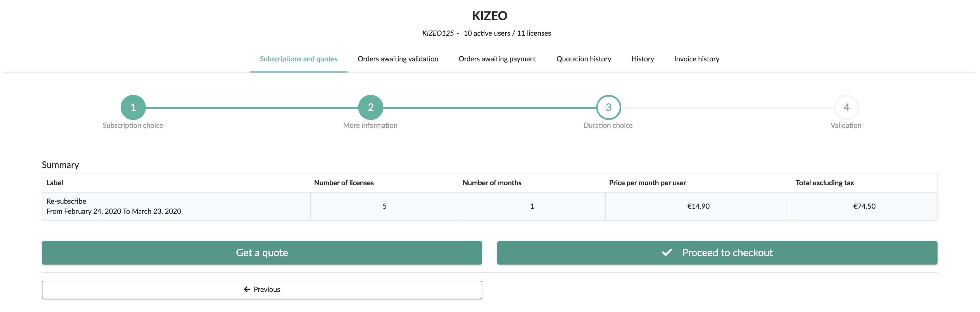Click step 1 Subscription choice circle
The image size is (980, 312).
click(133, 107)
